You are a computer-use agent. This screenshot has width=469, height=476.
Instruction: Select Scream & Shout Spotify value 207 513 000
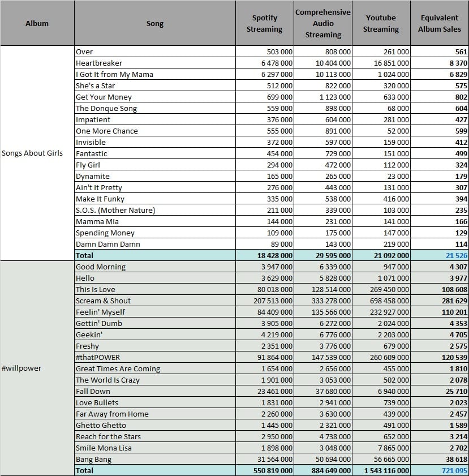pyautogui.click(x=265, y=301)
